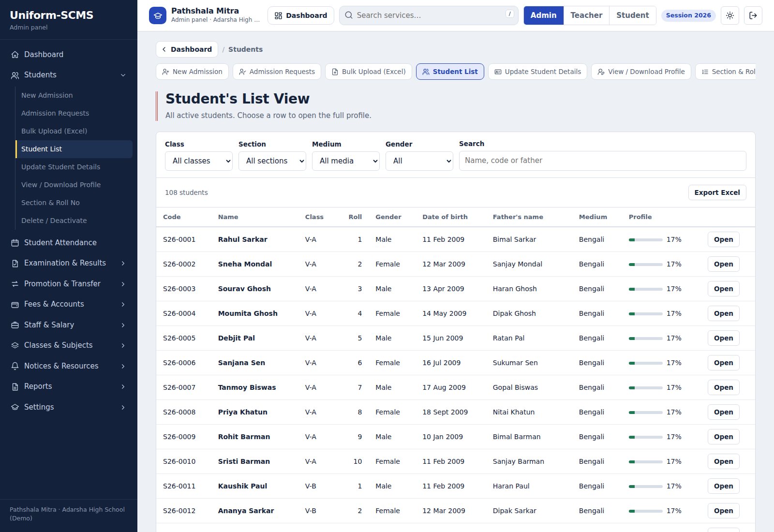Switch to Teacher role view
Screen dimensions: 774x532
click(586, 15)
